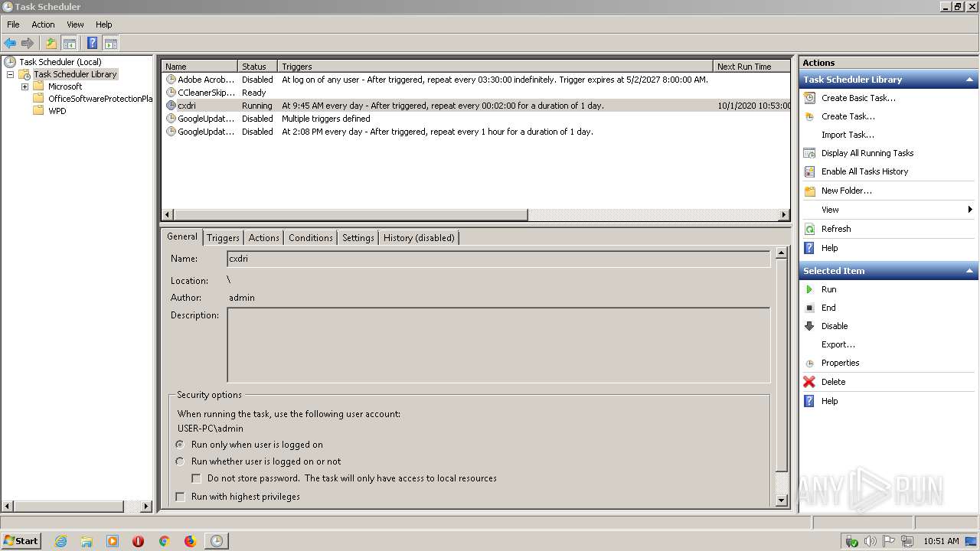
Task: Toggle Do not store password checkbox
Action: [197, 478]
